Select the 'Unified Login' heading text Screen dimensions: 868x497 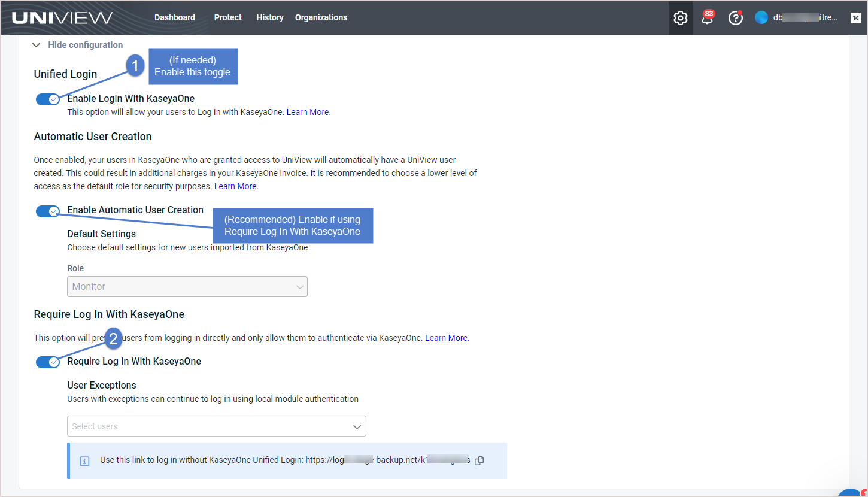pos(66,74)
